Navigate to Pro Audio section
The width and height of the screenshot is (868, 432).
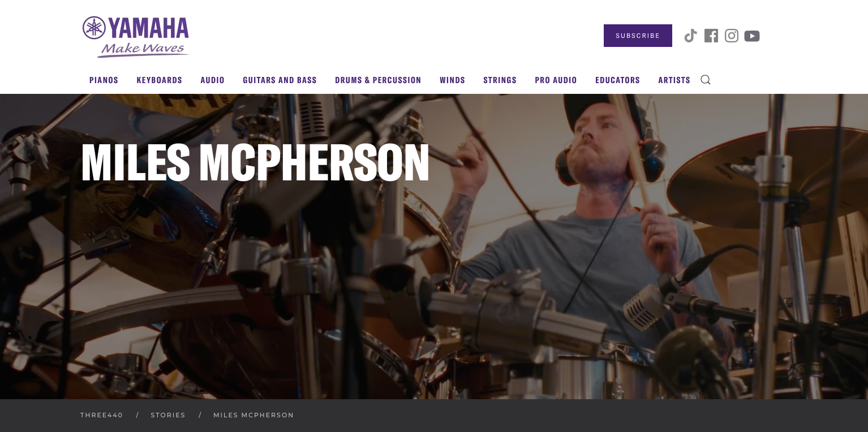tap(556, 80)
